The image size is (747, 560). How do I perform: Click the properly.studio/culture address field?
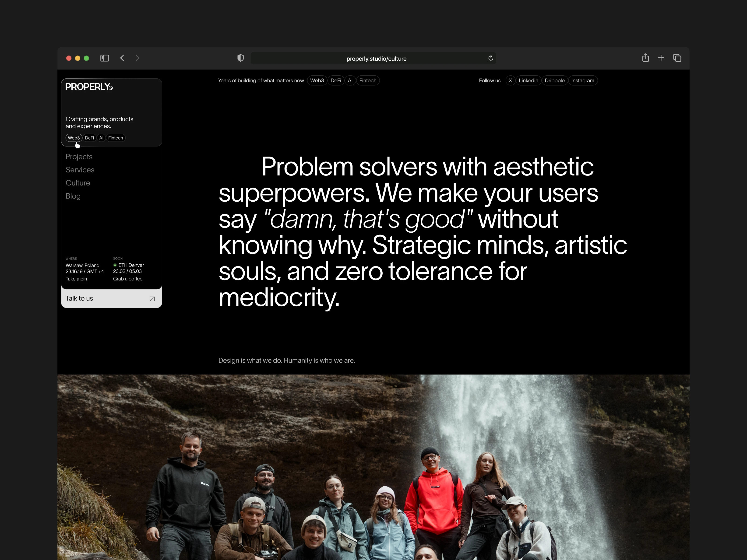pos(376,59)
